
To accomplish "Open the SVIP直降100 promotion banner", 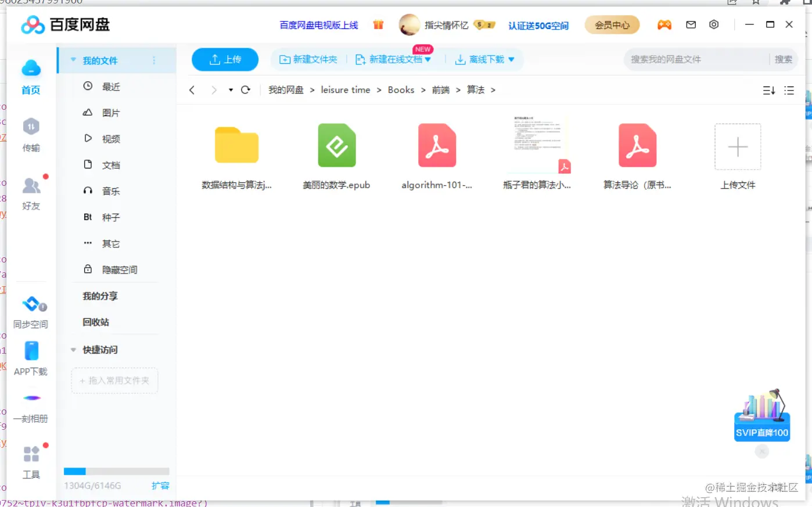I will [x=762, y=416].
